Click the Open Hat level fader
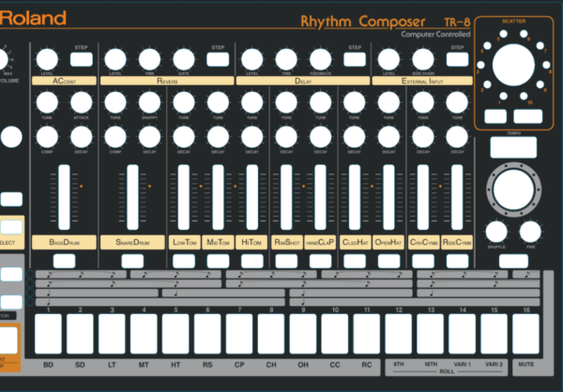The image size is (563, 392). coord(388,197)
